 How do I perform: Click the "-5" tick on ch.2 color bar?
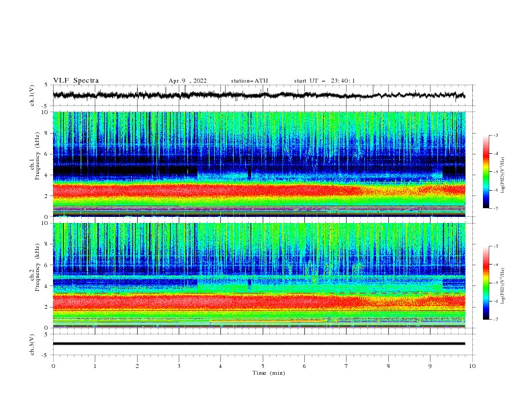pos(495,283)
